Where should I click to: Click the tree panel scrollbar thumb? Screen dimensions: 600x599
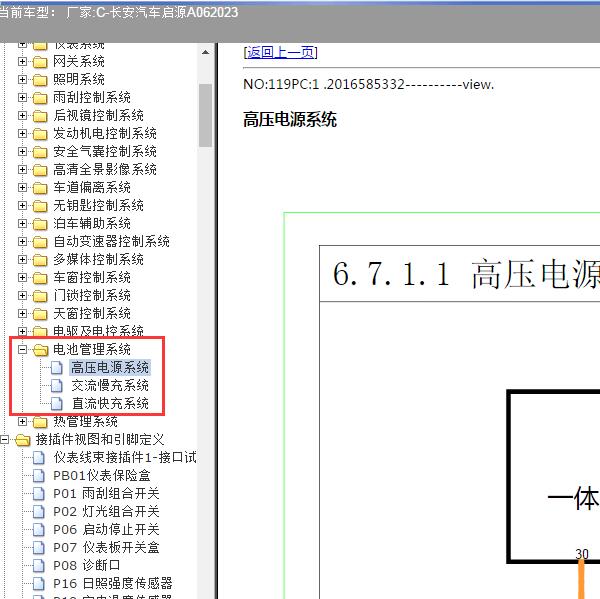coord(205,115)
